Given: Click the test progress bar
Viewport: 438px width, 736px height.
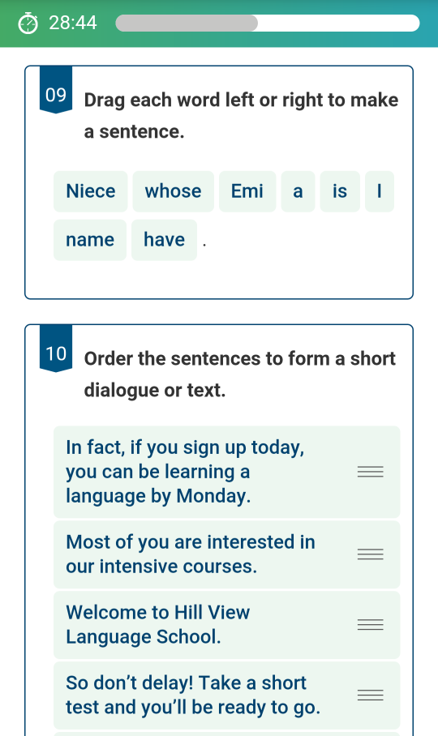Looking at the screenshot, I should pos(268,23).
